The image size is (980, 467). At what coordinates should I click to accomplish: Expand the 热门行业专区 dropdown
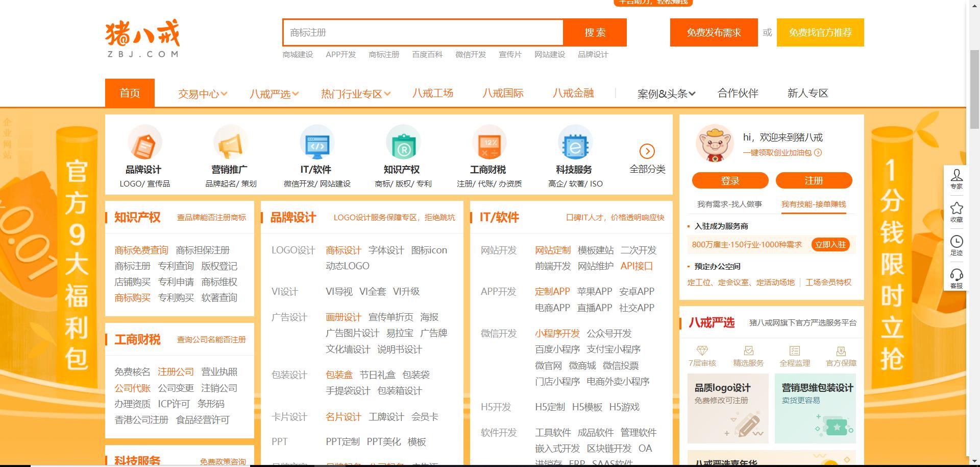(355, 93)
